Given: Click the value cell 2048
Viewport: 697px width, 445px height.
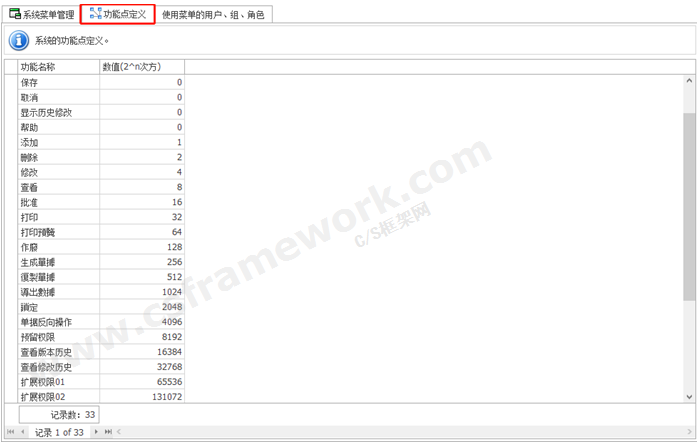Looking at the screenshot, I should (142, 307).
